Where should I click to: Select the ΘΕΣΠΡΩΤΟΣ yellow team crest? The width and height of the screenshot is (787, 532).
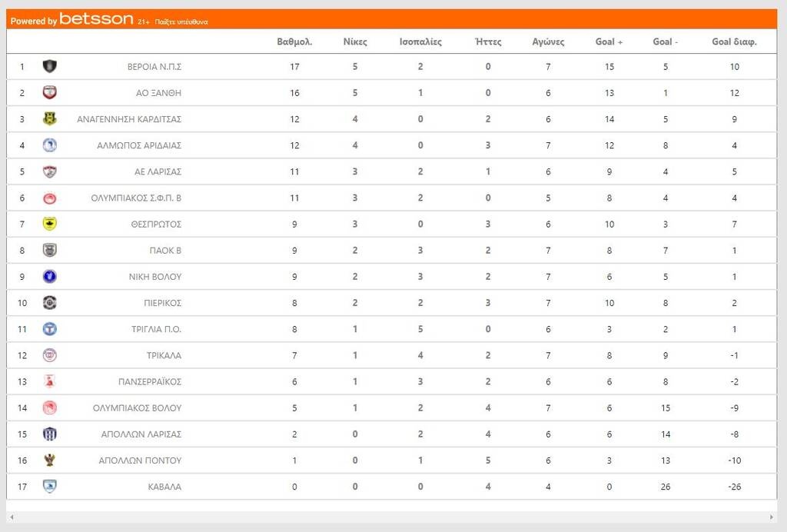(x=50, y=224)
